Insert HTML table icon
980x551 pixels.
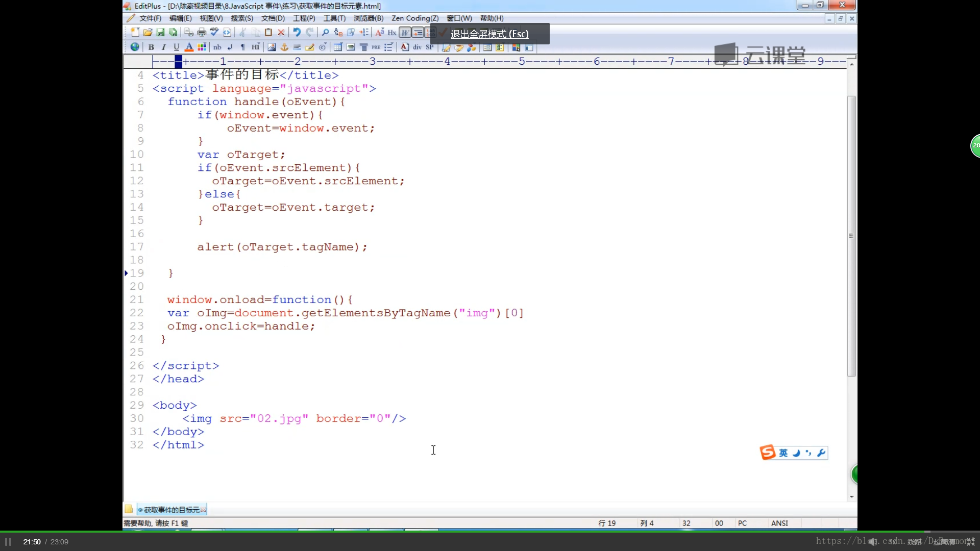338,47
